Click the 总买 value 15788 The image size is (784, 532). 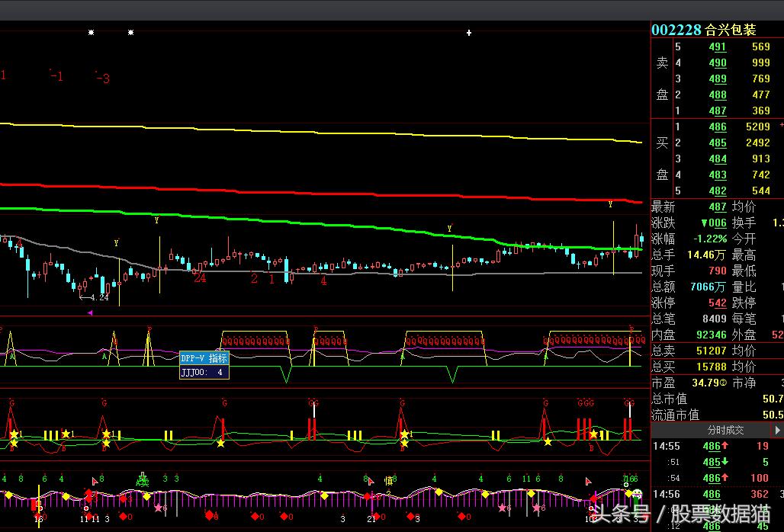coord(712,367)
